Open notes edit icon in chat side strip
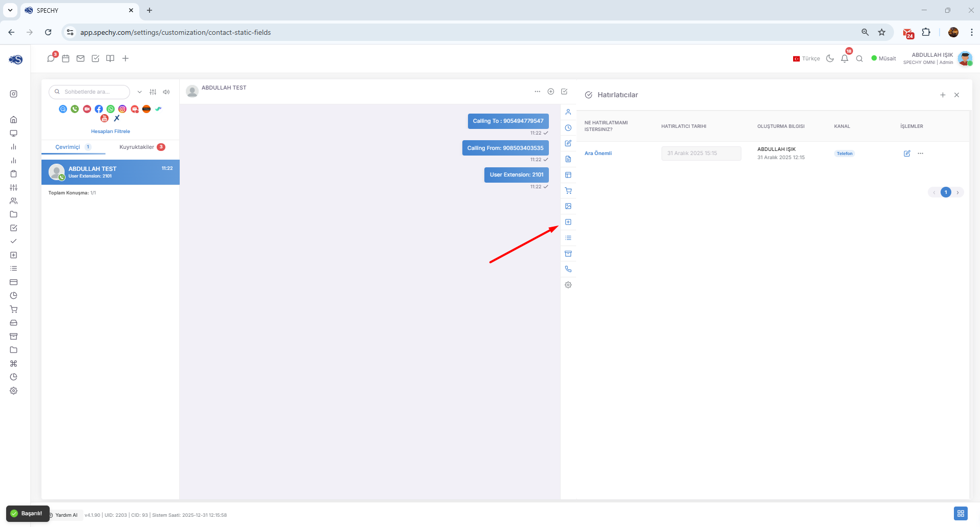The image size is (980, 527). pos(568,143)
